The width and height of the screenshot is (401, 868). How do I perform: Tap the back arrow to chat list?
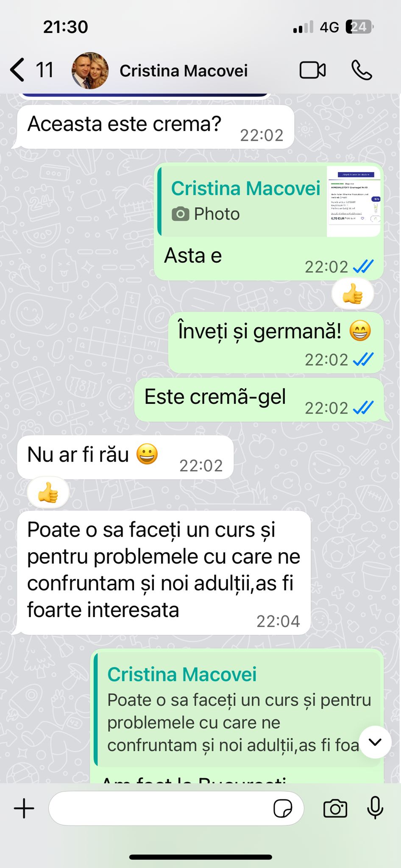coord(17,70)
